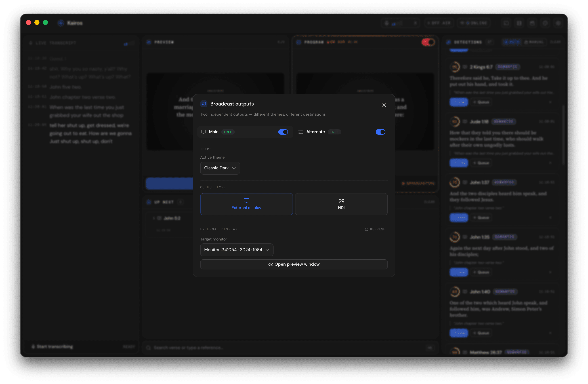Queue the 2 Kings 6:7 detection
588x384 pixels.
tap(481, 102)
